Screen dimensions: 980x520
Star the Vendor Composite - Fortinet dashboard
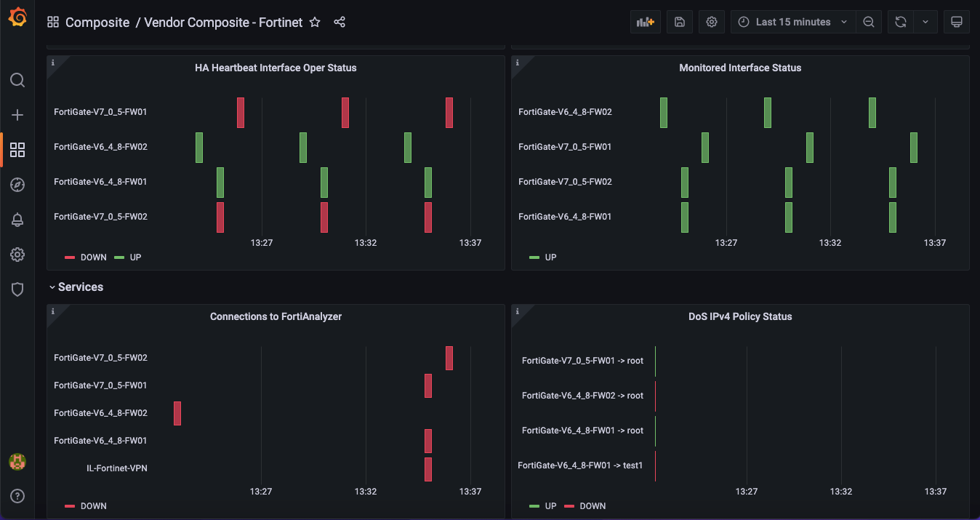coord(315,22)
